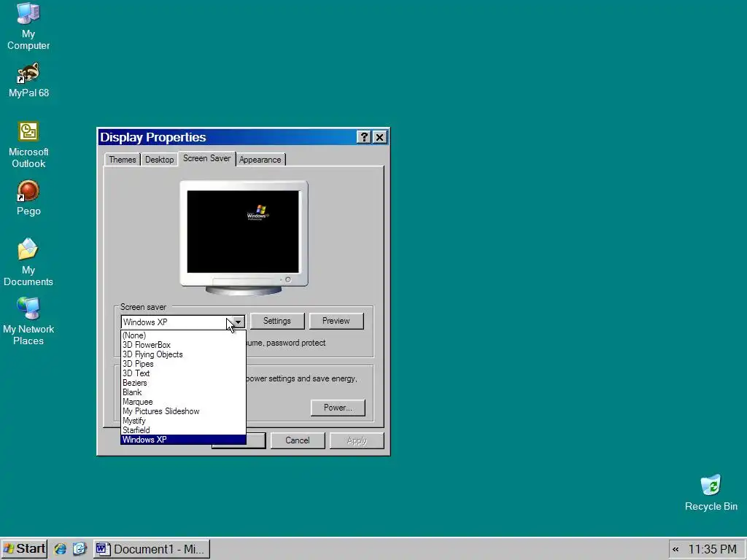Click the screen saver preview monitor

tap(244, 237)
